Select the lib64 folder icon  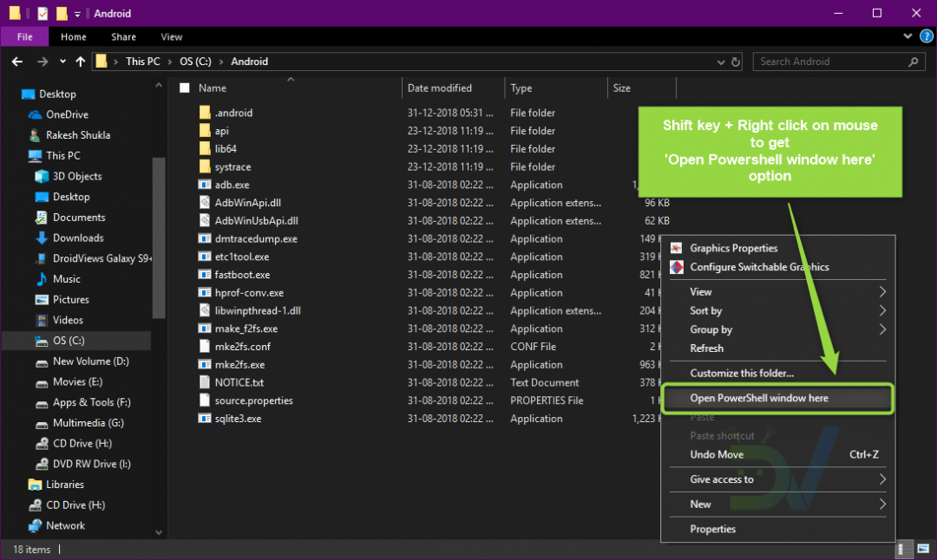[205, 148]
